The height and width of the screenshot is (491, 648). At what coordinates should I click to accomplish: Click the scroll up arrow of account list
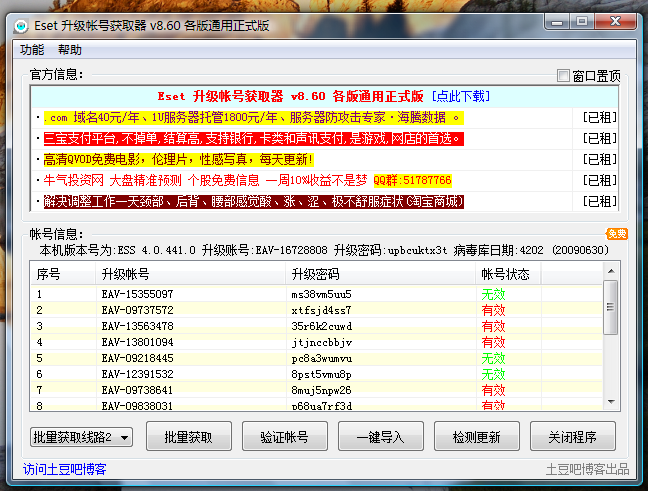tap(611, 271)
